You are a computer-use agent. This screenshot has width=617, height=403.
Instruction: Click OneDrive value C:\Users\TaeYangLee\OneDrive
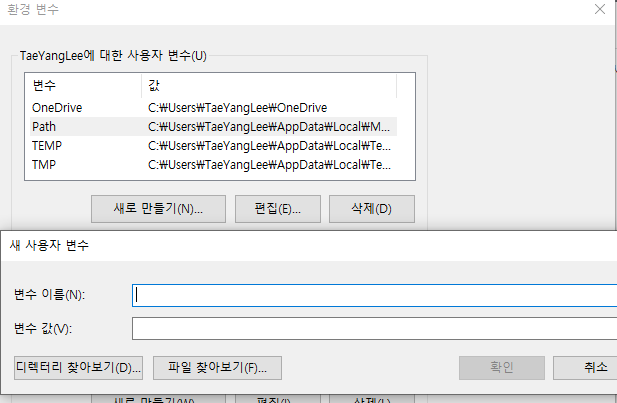237,107
